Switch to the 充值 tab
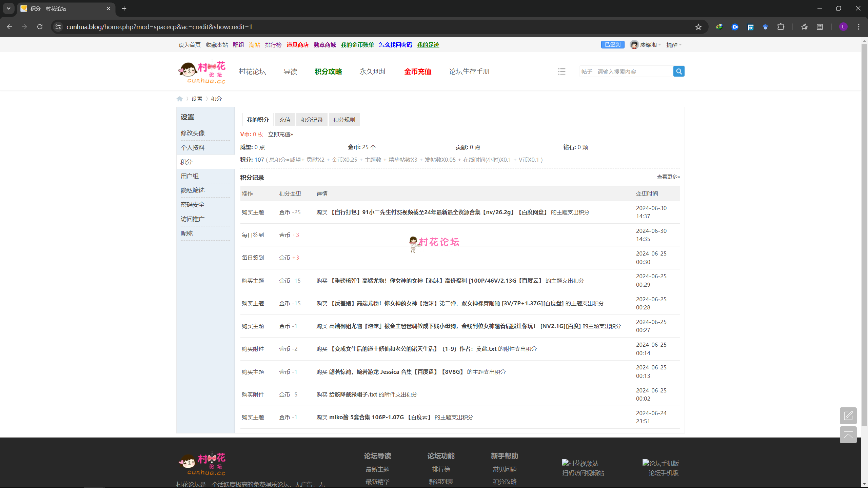868x488 pixels. 285,120
